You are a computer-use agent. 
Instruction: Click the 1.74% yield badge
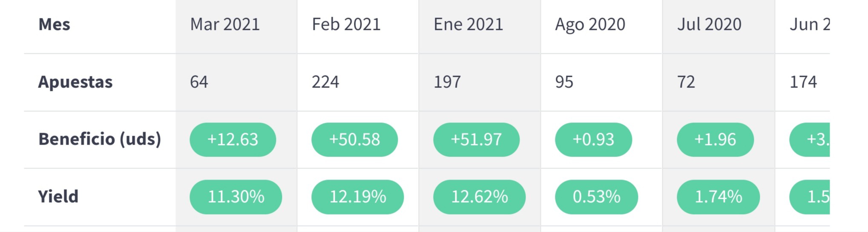point(719,197)
